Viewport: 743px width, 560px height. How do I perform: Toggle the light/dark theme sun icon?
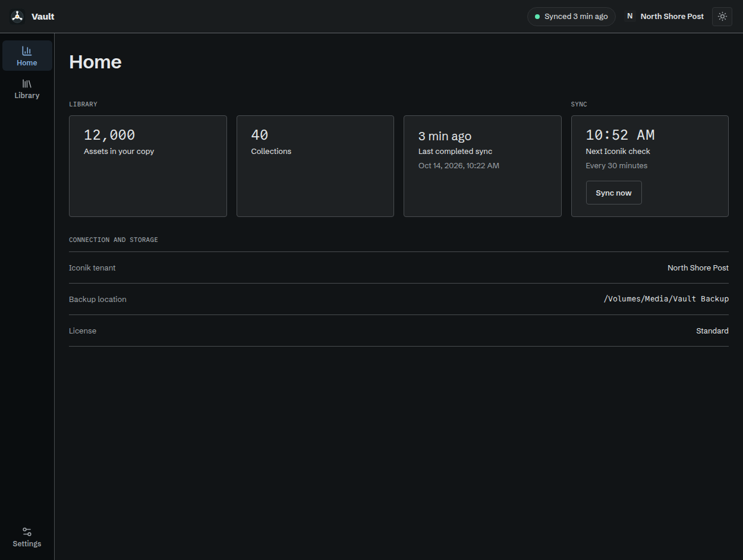tap(722, 17)
